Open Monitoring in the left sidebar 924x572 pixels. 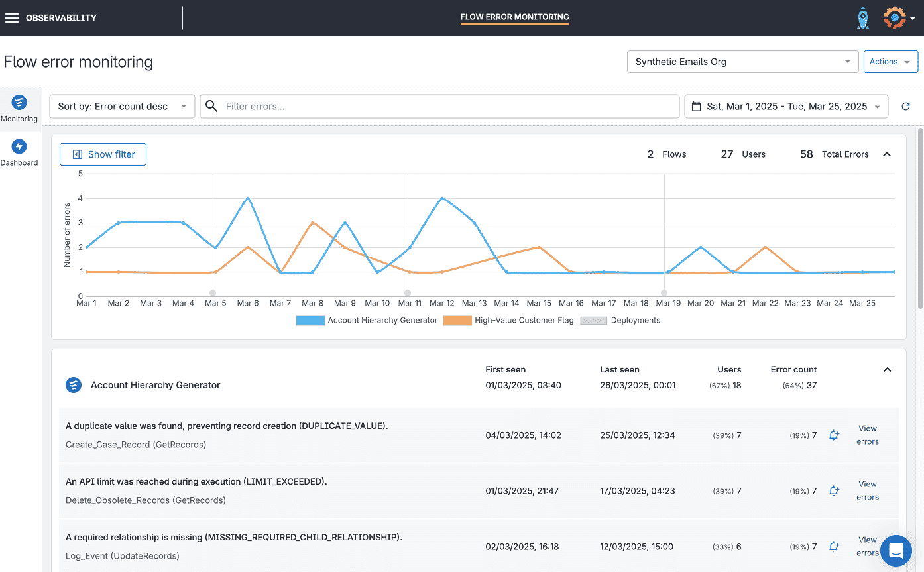pos(19,109)
